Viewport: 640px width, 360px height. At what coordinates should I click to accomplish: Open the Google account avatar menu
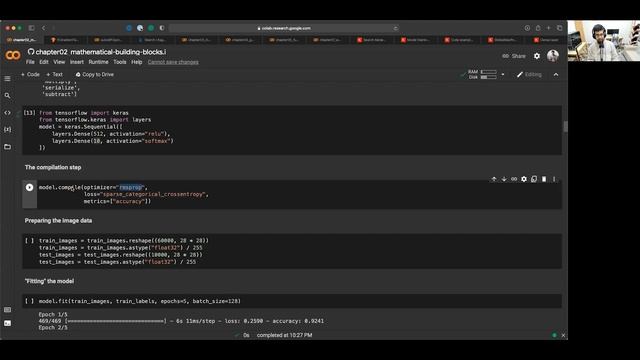[x=553, y=56]
